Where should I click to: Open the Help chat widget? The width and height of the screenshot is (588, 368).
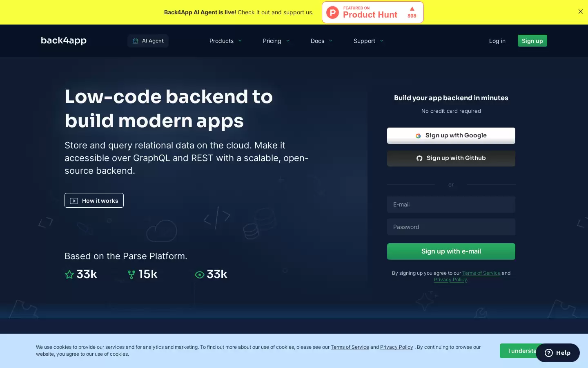(x=558, y=353)
